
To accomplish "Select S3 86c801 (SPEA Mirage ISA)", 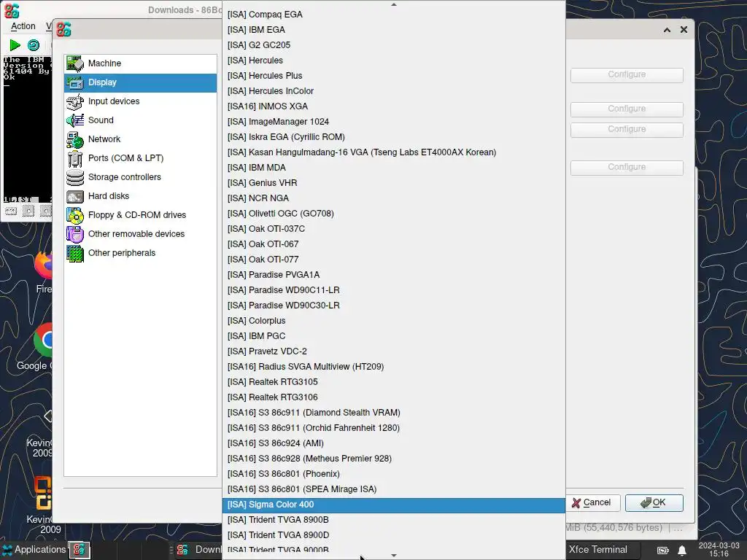I will pyautogui.click(x=393, y=489).
